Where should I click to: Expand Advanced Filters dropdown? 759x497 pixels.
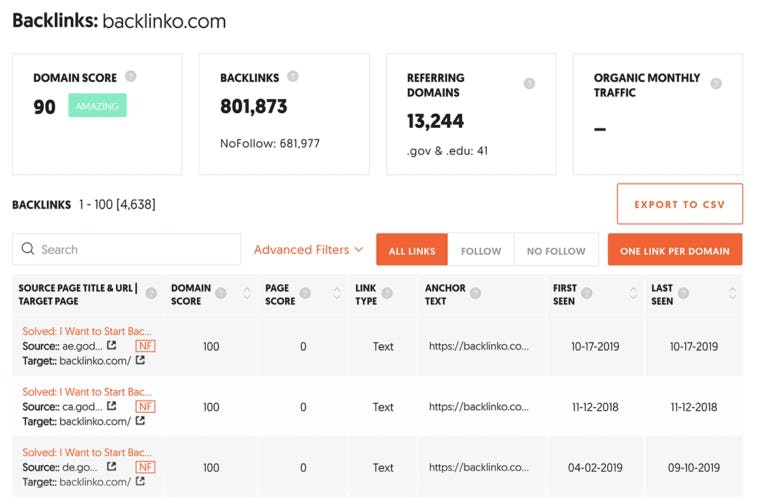[x=308, y=250]
